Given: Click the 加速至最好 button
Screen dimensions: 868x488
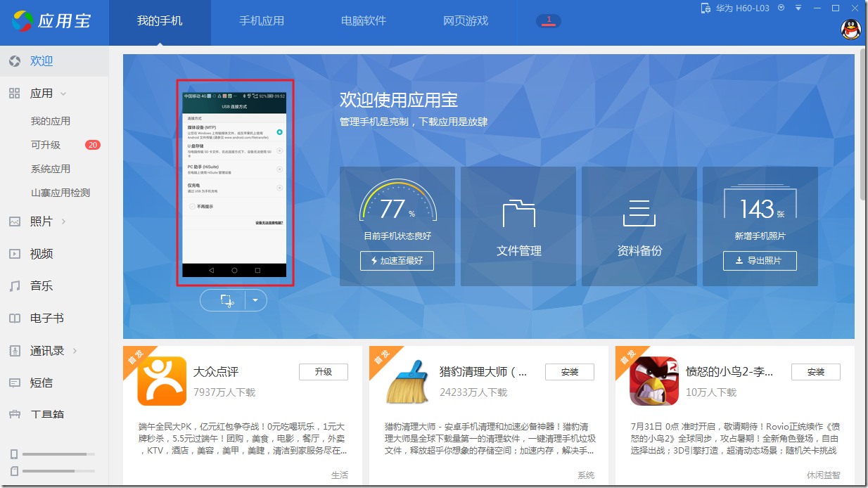Looking at the screenshot, I should (397, 261).
